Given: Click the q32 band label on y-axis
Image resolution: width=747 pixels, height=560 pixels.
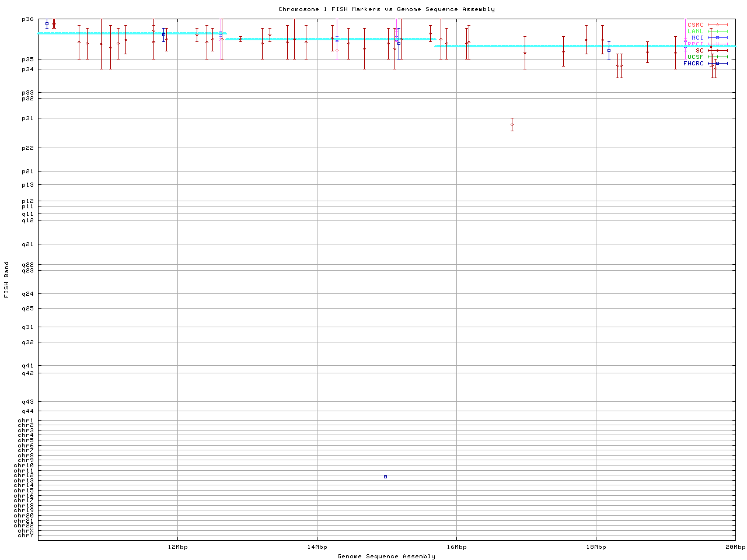Looking at the screenshot, I should (x=28, y=342).
